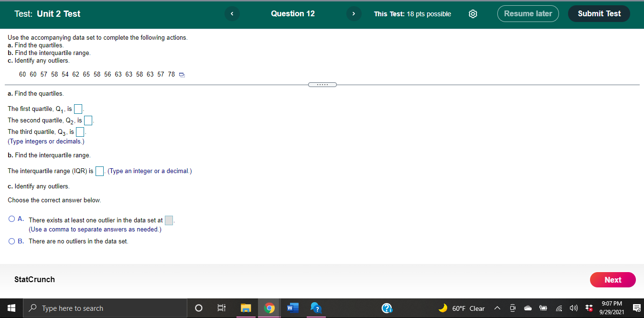This screenshot has width=644, height=318.
Task: Open Task View from the taskbar
Action: pos(221,308)
